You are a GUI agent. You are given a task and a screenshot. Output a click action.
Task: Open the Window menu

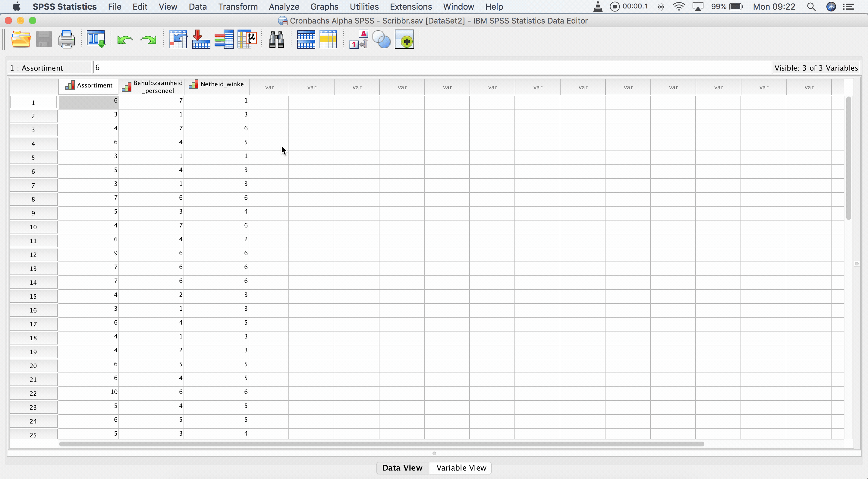[x=458, y=7]
